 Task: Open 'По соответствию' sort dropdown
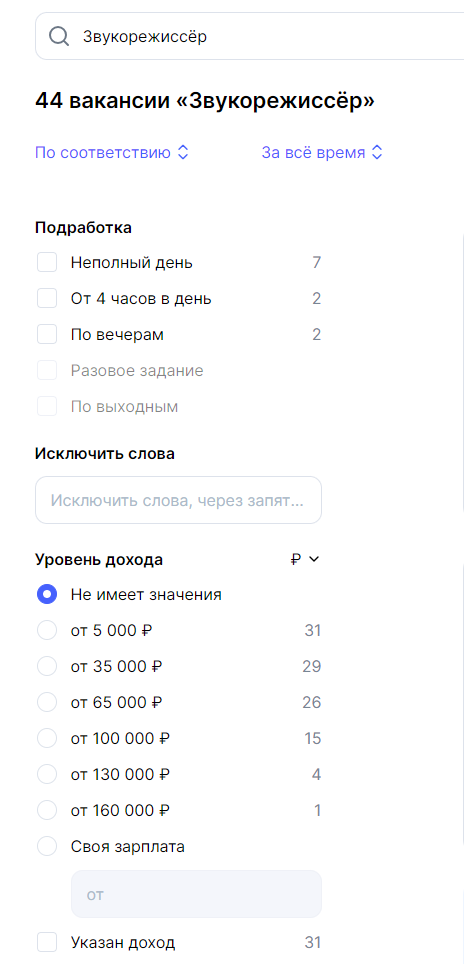click(112, 152)
